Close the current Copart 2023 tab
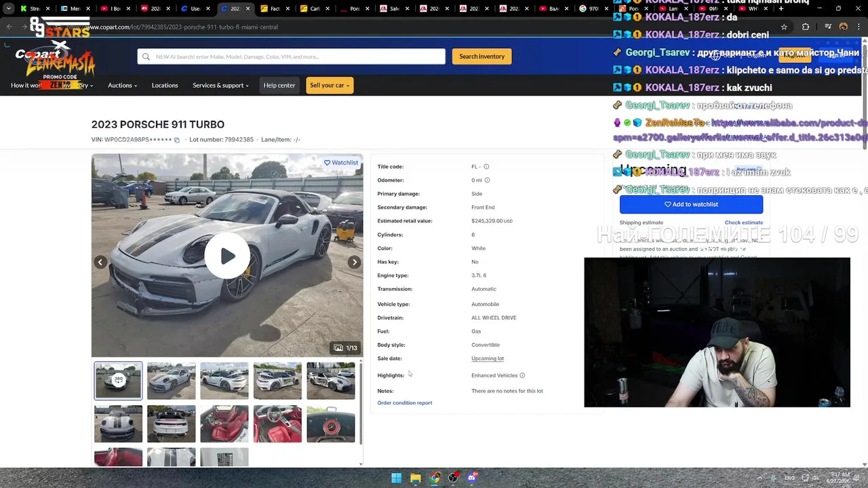The height and width of the screenshot is (488, 868). [x=248, y=9]
